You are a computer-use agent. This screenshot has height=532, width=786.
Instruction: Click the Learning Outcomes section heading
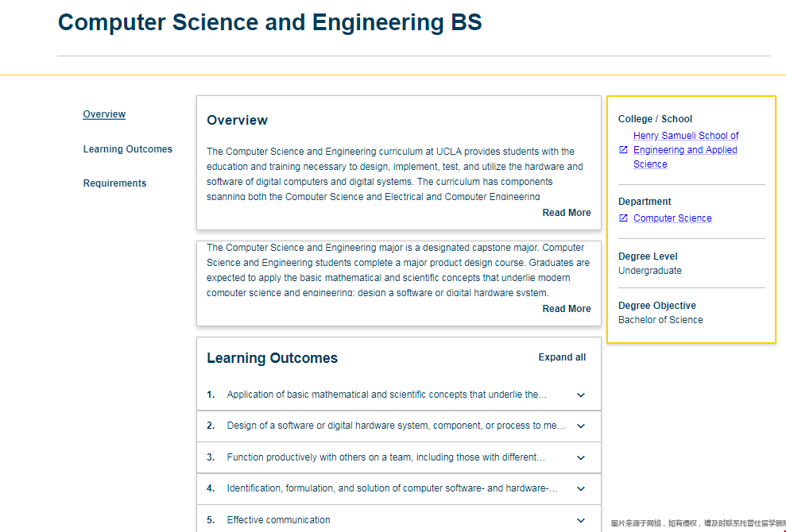272,358
